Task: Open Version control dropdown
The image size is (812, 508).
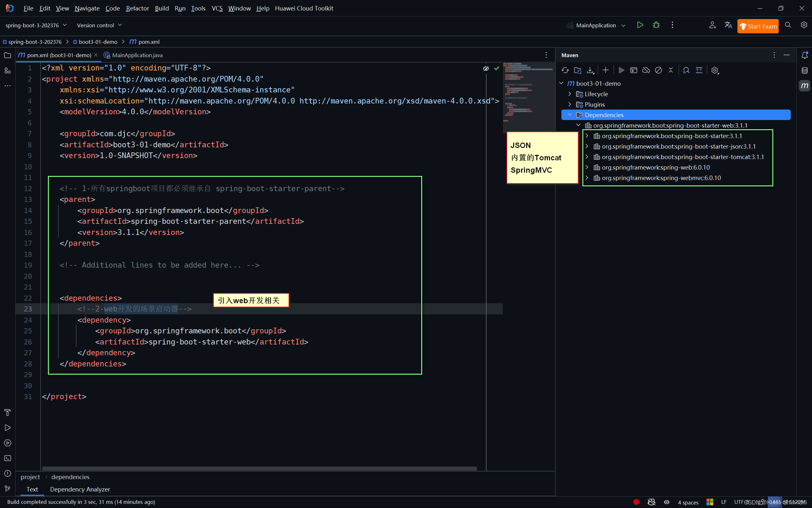Action: [99, 25]
